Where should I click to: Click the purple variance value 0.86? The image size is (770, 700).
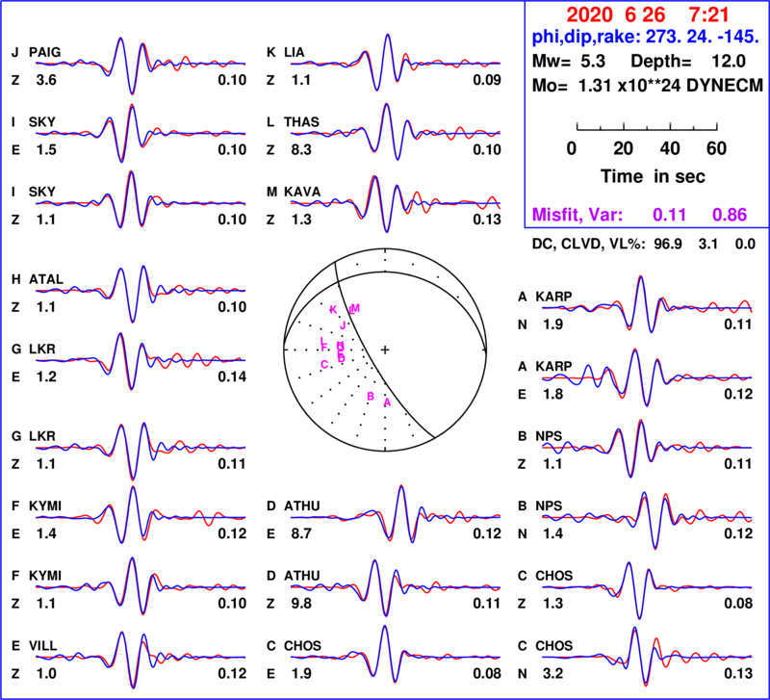(x=730, y=215)
